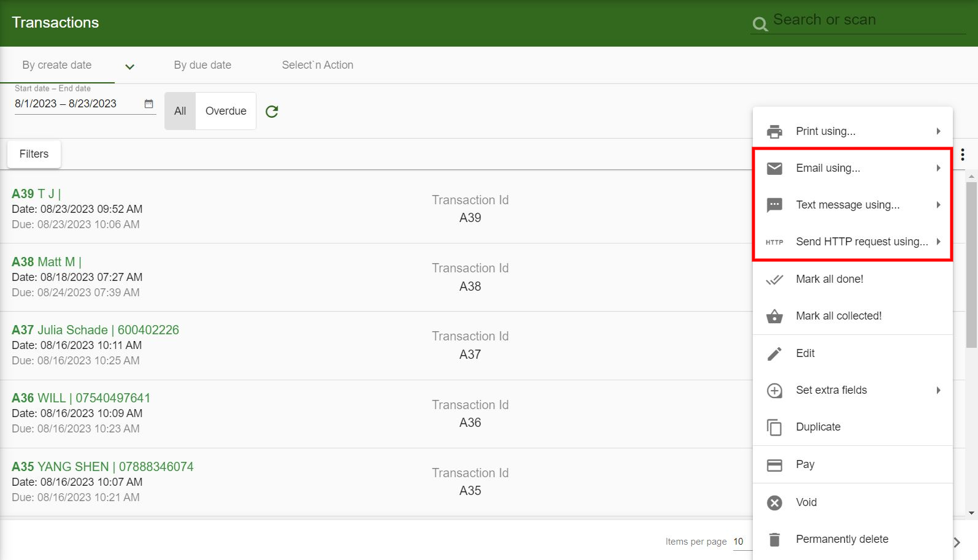978x560 pixels.
Task: Choose Set extra fields menu entry
Action: (853, 390)
